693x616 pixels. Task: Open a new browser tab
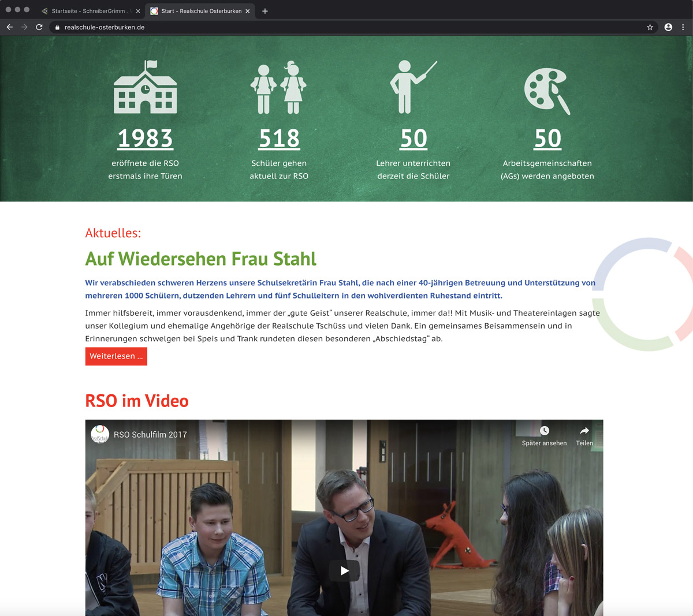(x=265, y=11)
